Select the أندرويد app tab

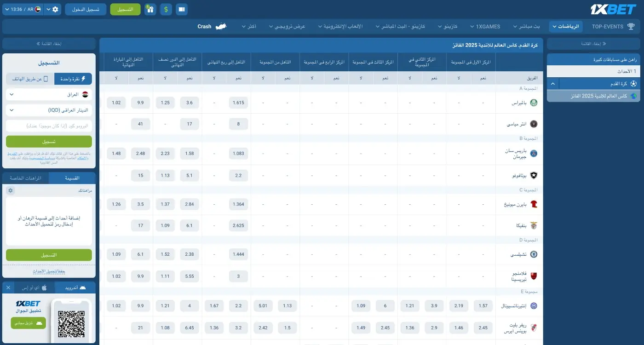75,287
